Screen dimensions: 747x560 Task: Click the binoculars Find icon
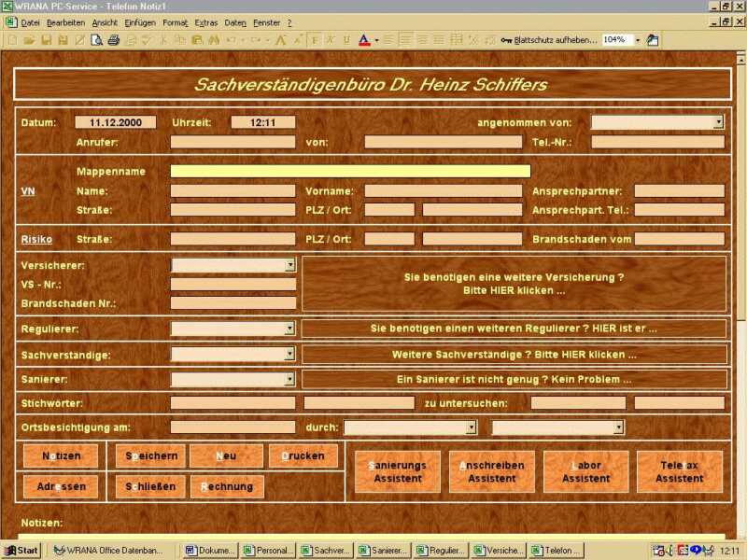(x=214, y=40)
